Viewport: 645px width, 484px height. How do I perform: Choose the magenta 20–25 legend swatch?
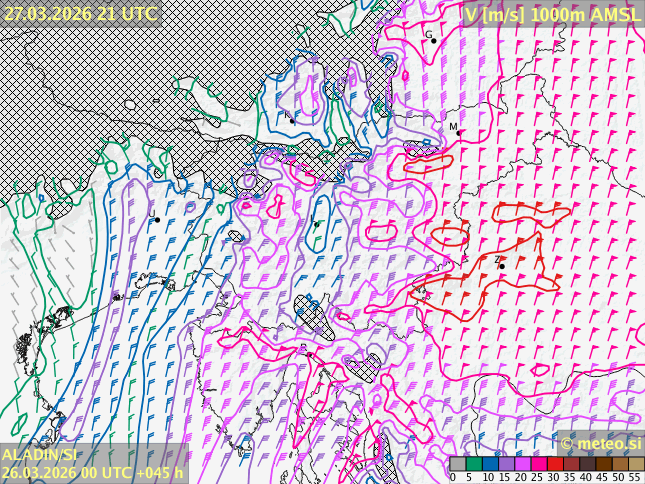click(x=522, y=464)
